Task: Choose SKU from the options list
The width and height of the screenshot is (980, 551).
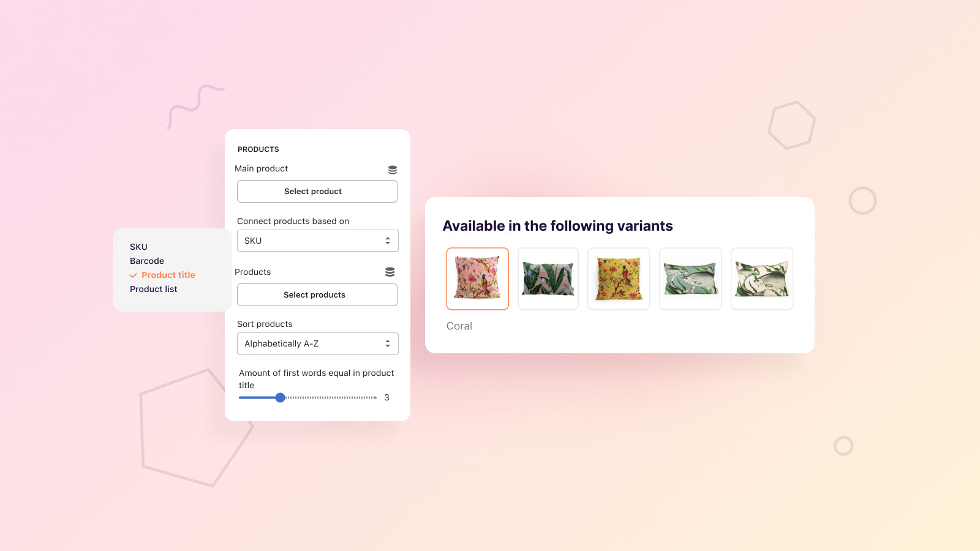Action: click(138, 247)
